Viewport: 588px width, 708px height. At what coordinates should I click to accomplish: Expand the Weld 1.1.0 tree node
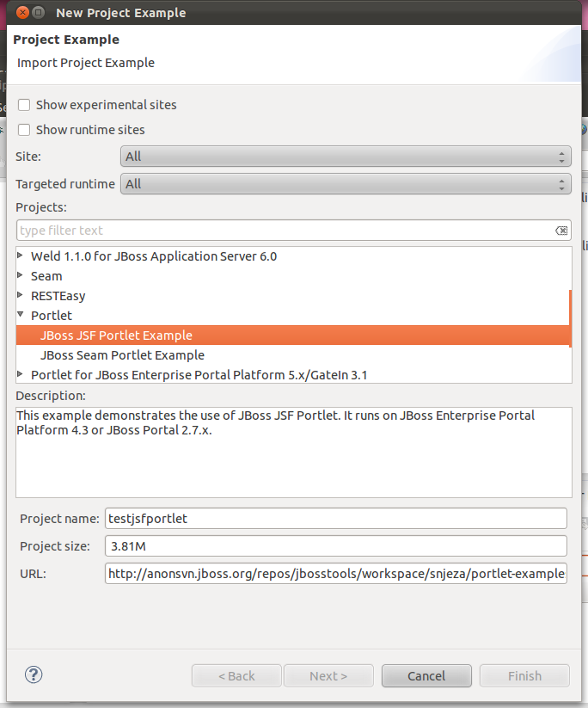[20, 255]
